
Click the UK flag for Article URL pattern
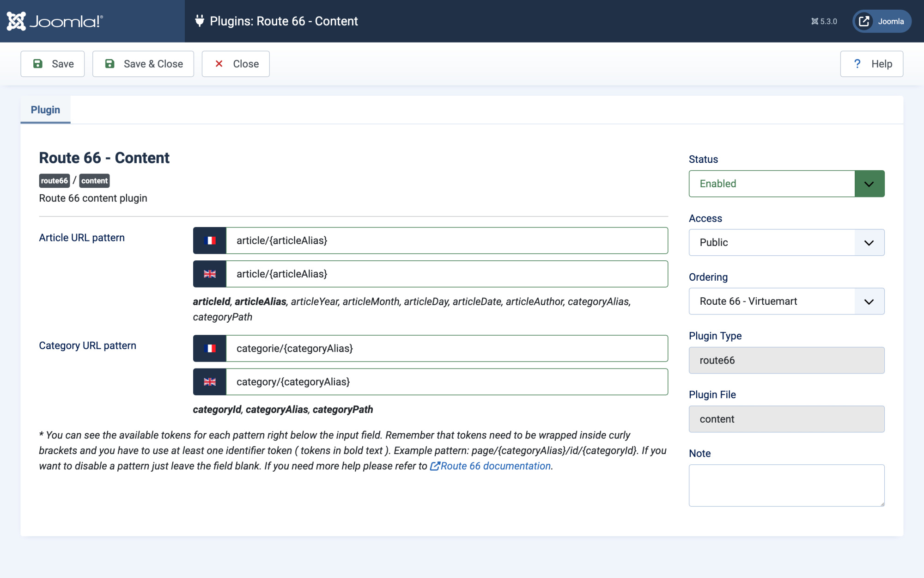(210, 274)
